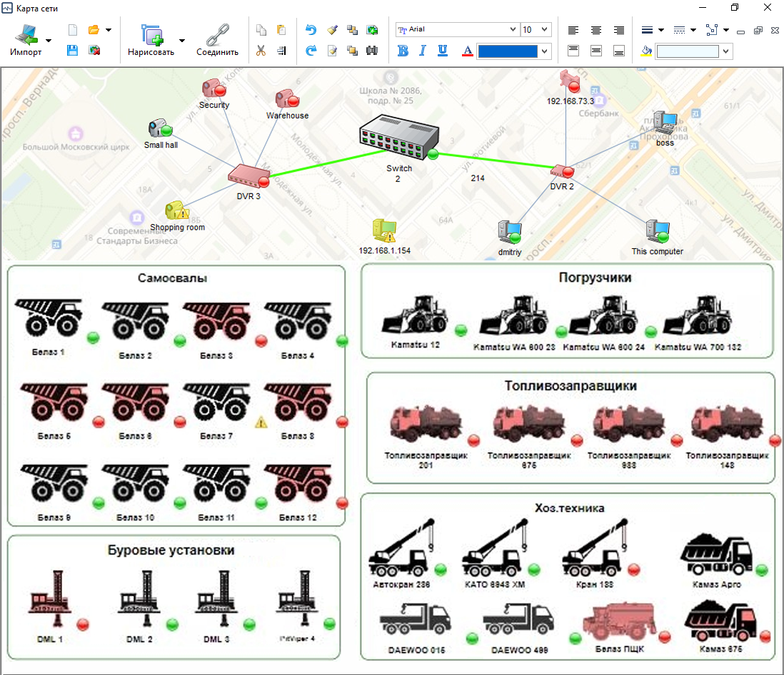Toggle italic text formatting
Screen dimensions: 784x675
pos(423,51)
